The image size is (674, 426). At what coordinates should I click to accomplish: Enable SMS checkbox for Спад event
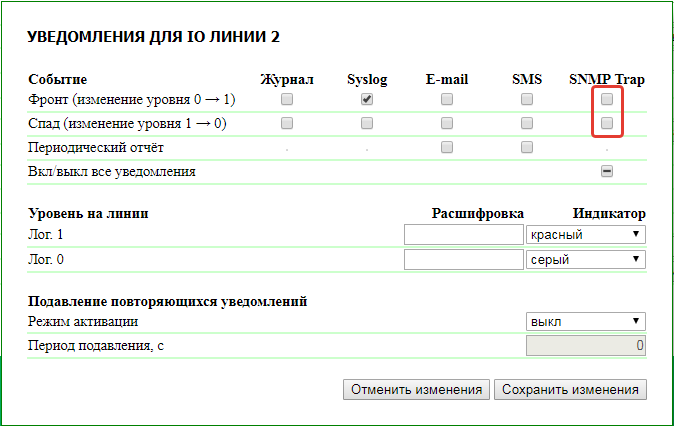click(x=527, y=123)
